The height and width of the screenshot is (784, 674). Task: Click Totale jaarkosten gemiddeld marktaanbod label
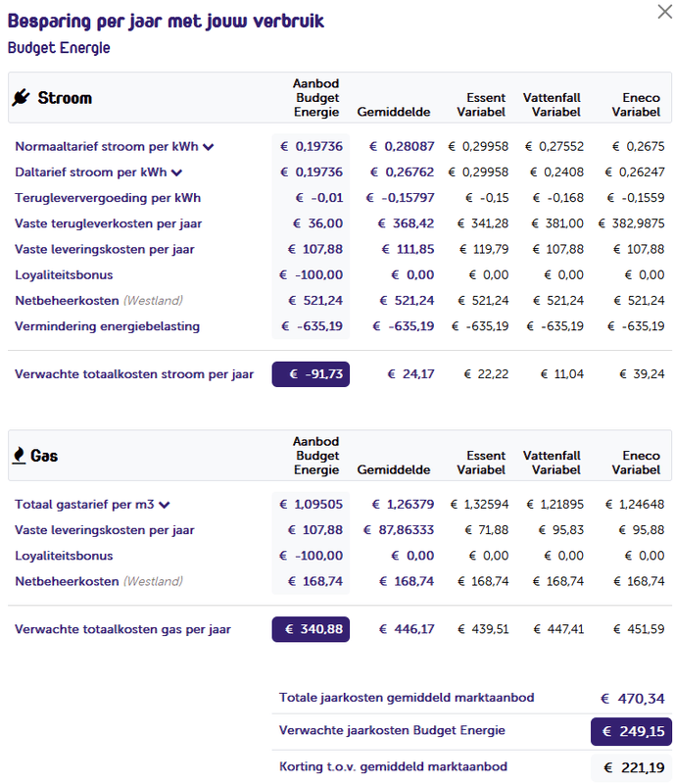pyautogui.click(x=407, y=697)
